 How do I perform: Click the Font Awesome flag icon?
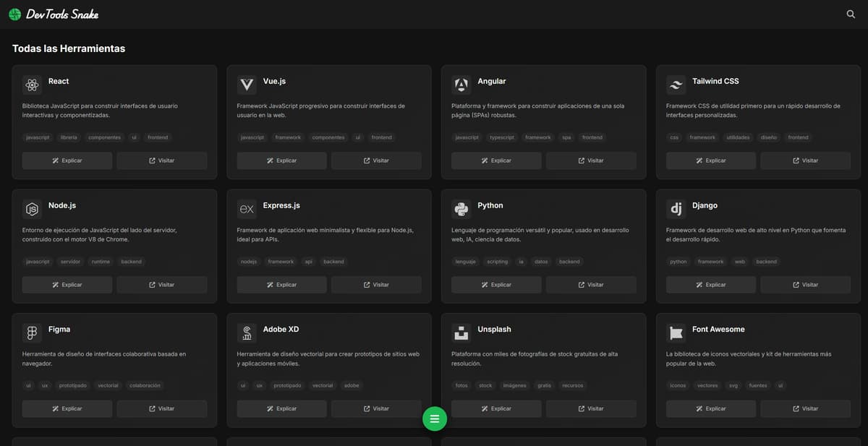pyautogui.click(x=676, y=333)
